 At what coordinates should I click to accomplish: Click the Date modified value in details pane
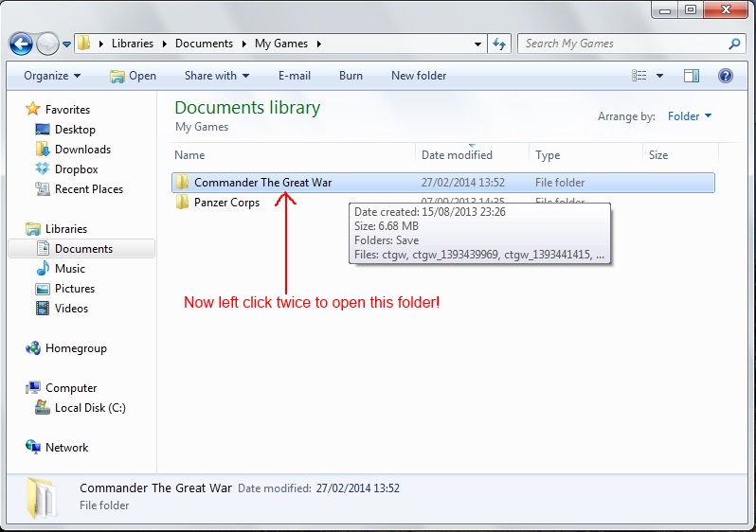pos(358,488)
